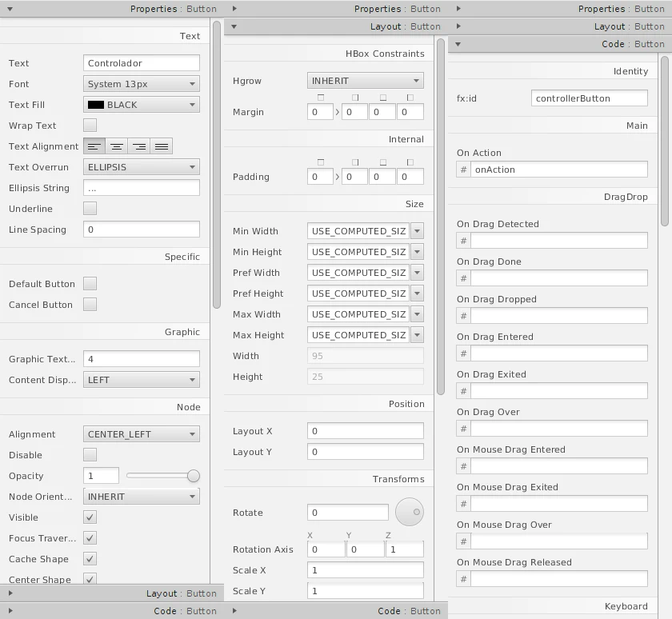Screen dimensions: 672x619
Task: Enable the Wrap Text checkbox
Action: pos(90,126)
